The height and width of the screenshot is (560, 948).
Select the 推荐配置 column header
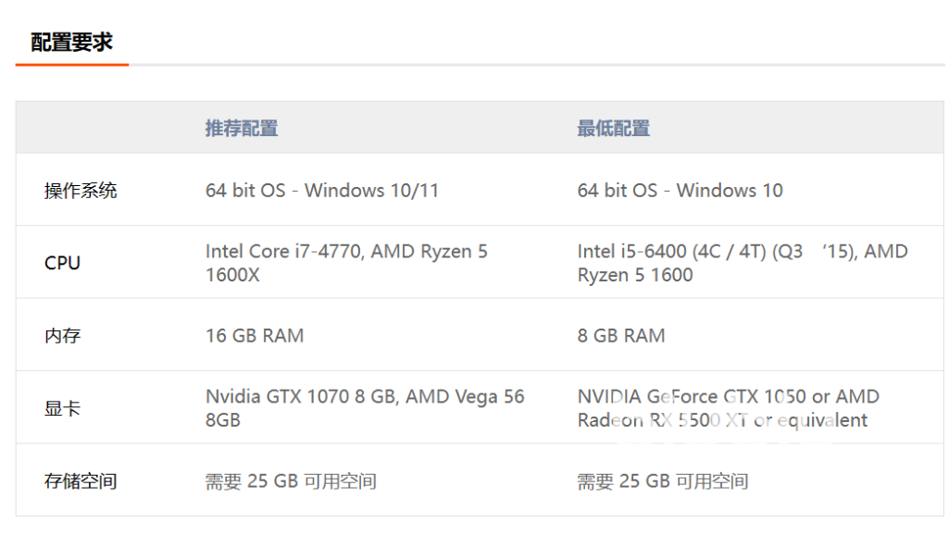(241, 129)
